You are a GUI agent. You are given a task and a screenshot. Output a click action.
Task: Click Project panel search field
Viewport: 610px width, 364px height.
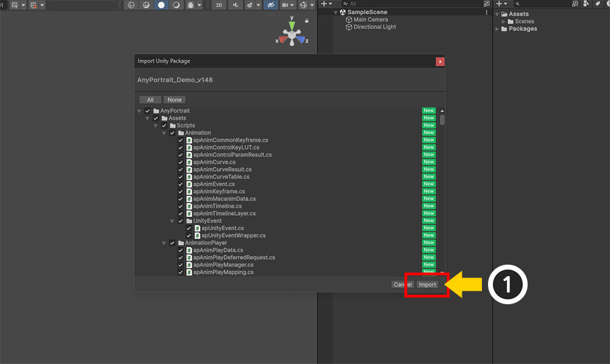(x=542, y=4)
